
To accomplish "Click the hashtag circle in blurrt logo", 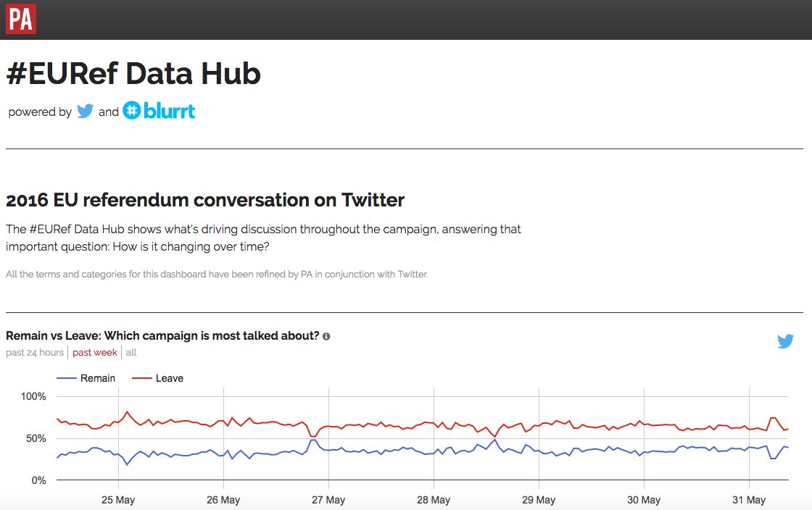I will (131, 111).
